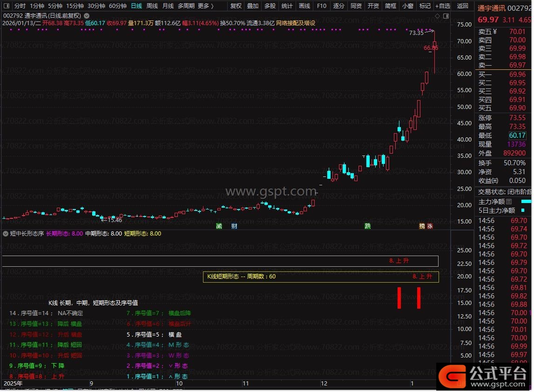
Task: Click the 返回 button
Action: [463, 6]
